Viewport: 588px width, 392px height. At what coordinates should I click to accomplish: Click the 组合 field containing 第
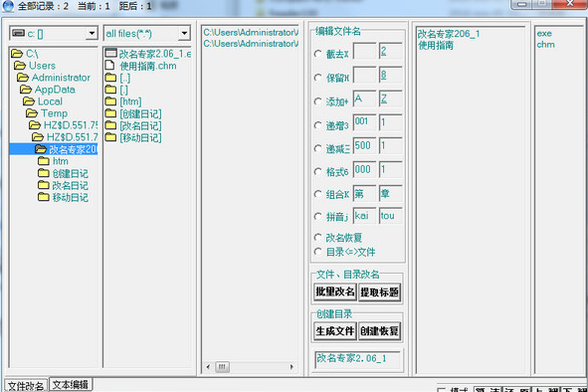[364, 194]
